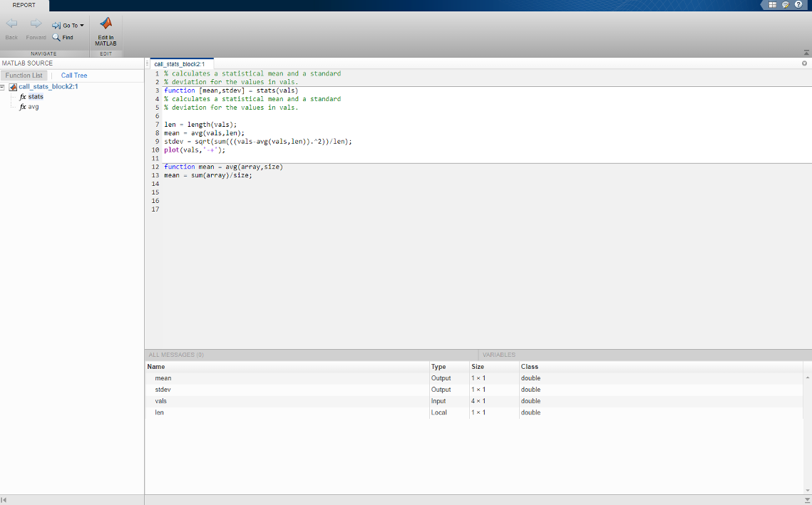Image resolution: width=812 pixels, height=505 pixels.
Task: Collapse the call_stats_block2:1 tree node
Action: coord(3,87)
